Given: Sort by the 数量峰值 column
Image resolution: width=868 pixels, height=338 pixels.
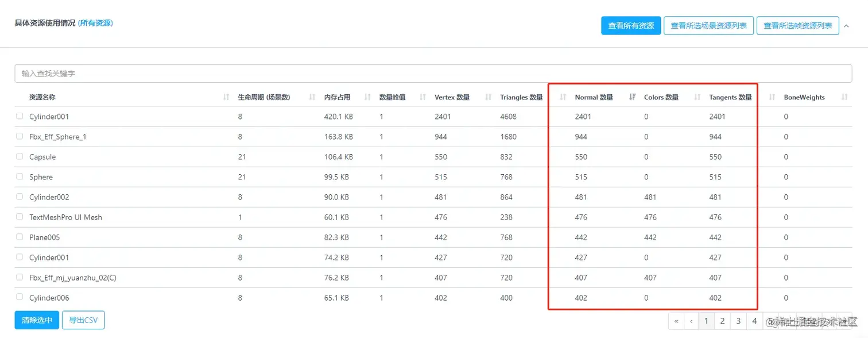Looking at the screenshot, I should pyautogui.click(x=423, y=97).
